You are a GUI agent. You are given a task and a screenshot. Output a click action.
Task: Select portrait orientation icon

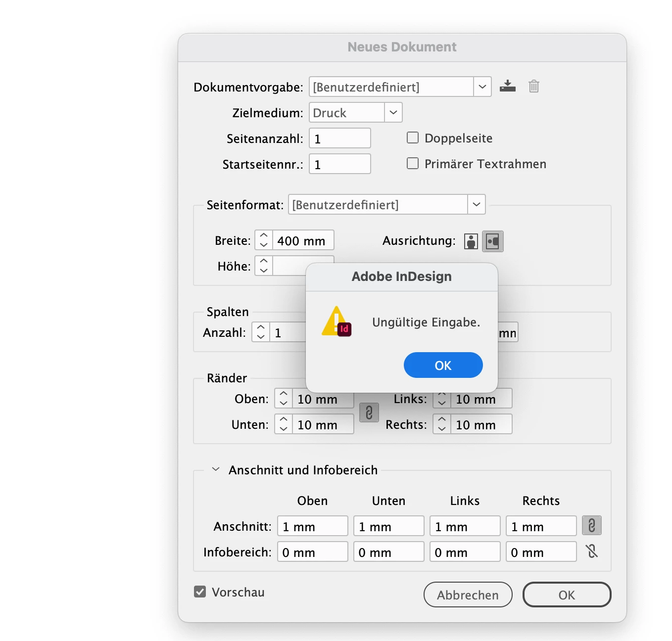tap(471, 241)
